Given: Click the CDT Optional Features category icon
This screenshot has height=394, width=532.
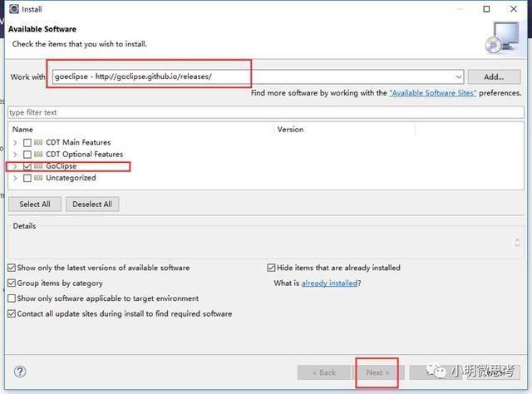Looking at the screenshot, I should click(38, 155).
